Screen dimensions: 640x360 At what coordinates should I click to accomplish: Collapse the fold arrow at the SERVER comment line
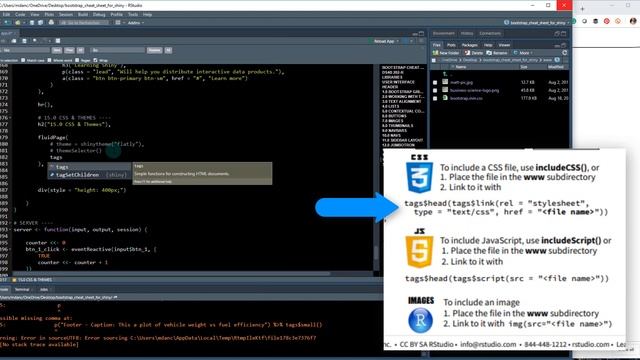click(x=11, y=223)
